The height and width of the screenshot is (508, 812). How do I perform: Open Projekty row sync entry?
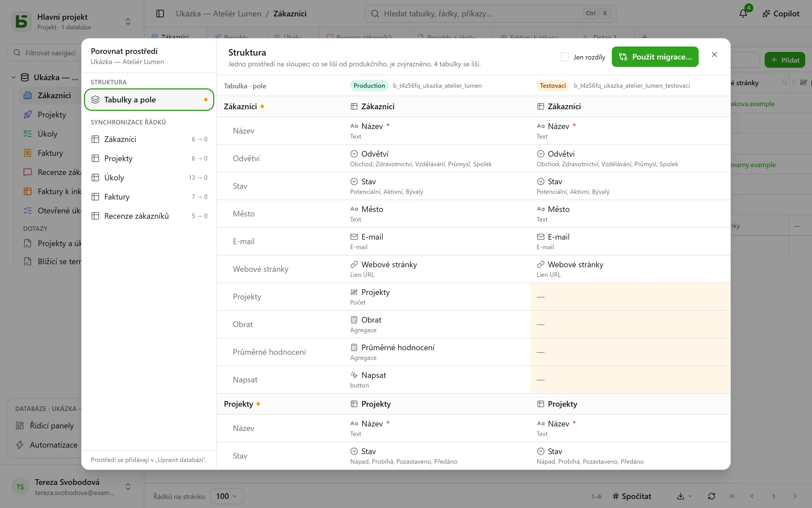coord(149,158)
